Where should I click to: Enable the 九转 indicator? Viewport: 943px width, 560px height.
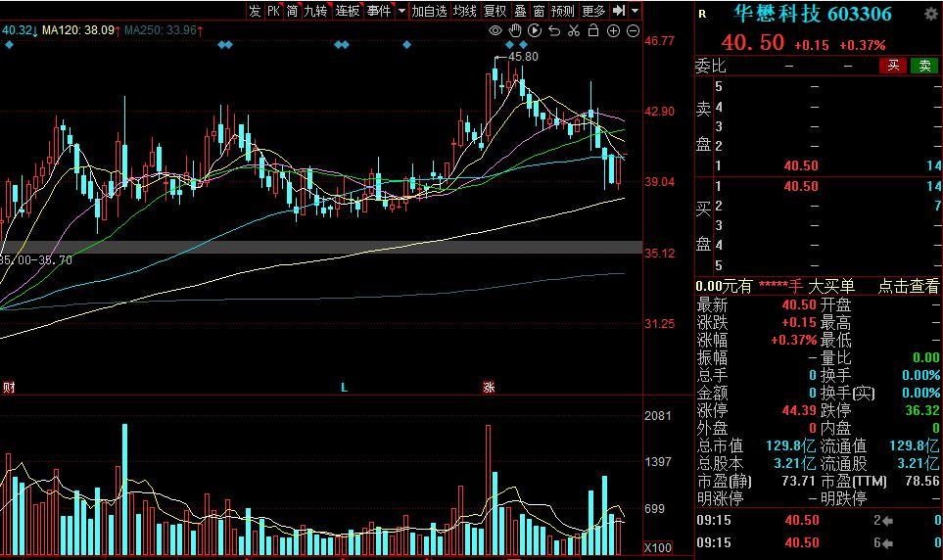tap(316, 10)
